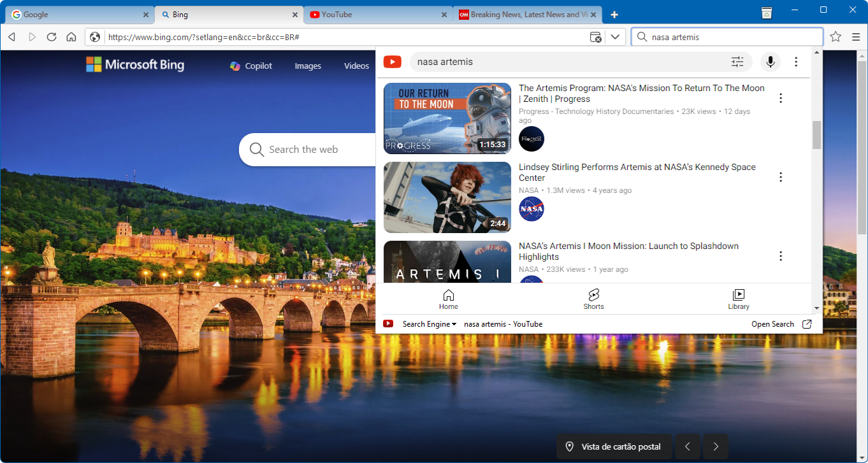Reload the current page
Screen dimensions: 868x463
coord(52,37)
